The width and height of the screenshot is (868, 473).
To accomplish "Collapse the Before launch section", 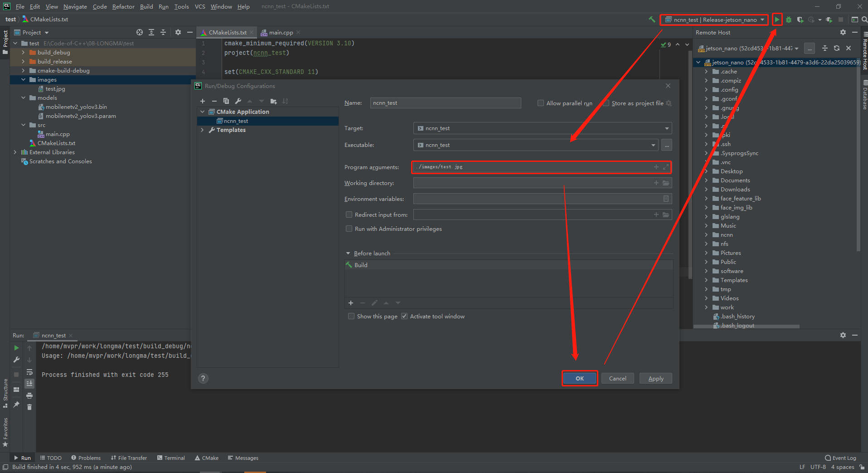I will pyautogui.click(x=348, y=254).
